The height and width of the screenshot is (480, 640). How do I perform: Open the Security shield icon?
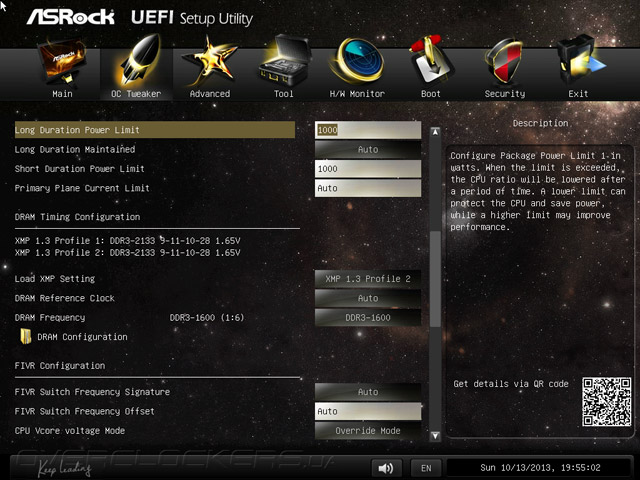504,61
